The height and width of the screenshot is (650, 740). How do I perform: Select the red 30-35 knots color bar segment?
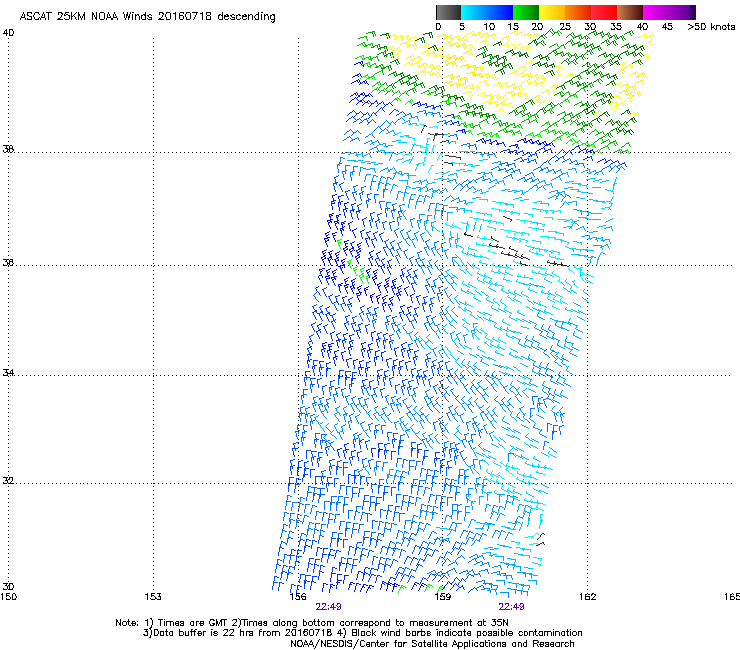pos(604,12)
